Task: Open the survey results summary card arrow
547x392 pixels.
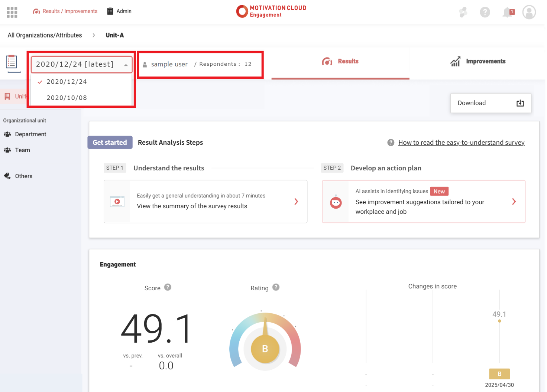Action: (296, 202)
